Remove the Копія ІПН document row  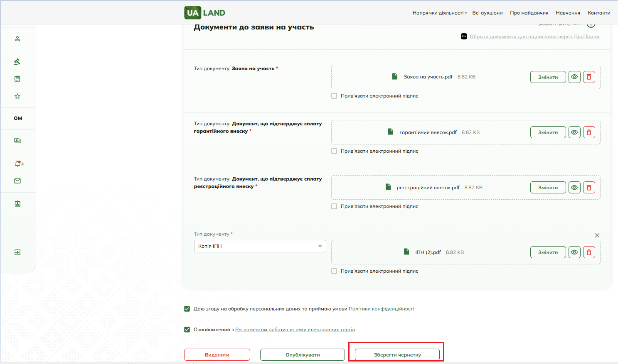click(597, 235)
